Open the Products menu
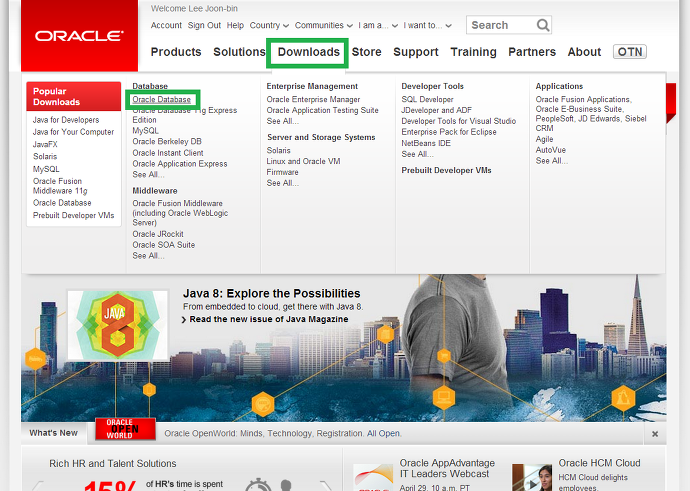This screenshot has width=690, height=491. coord(176,52)
